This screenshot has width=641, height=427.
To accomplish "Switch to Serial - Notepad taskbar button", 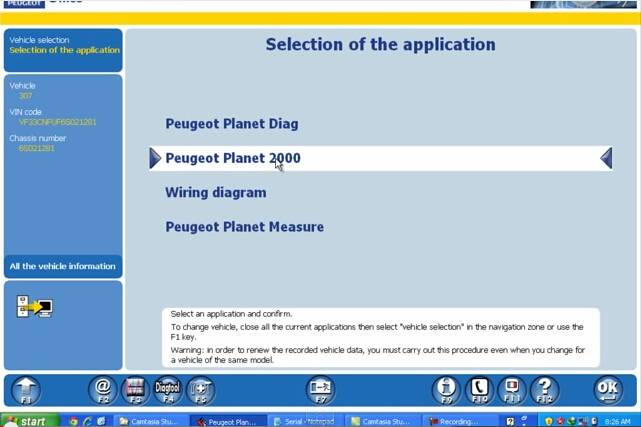I will (x=305, y=421).
